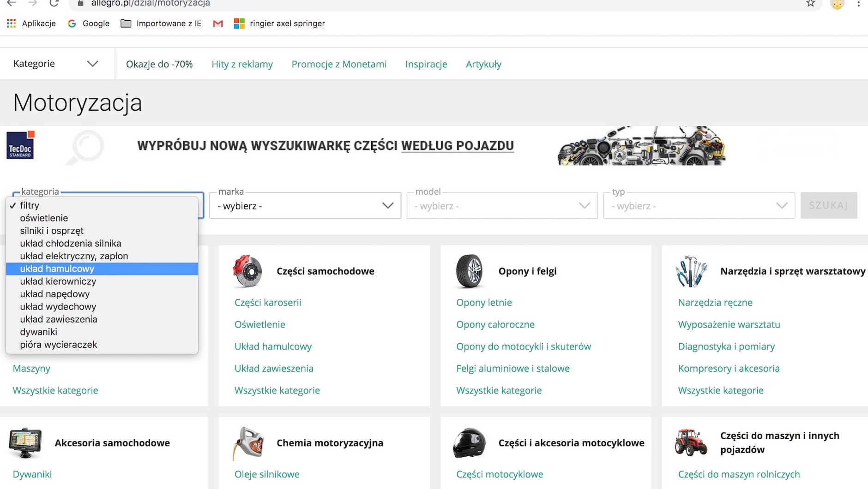Click the tire Opony i felgi icon
This screenshot has height=489, width=868.
pos(469,271)
